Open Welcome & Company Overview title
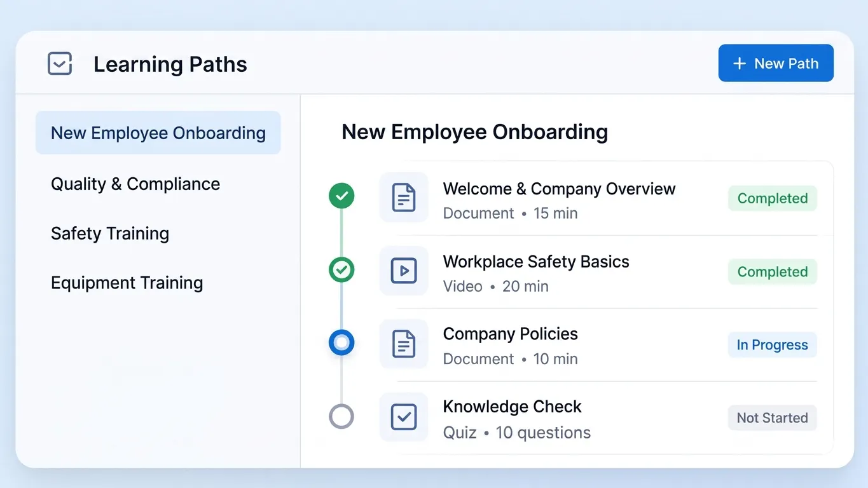This screenshot has width=868, height=488. (x=559, y=189)
